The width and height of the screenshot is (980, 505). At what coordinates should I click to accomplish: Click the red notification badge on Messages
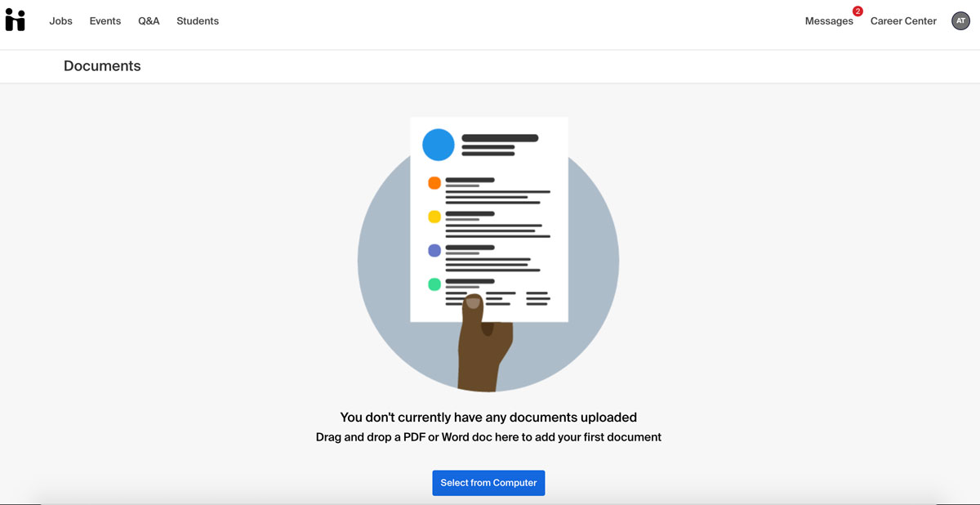point(857,12)
